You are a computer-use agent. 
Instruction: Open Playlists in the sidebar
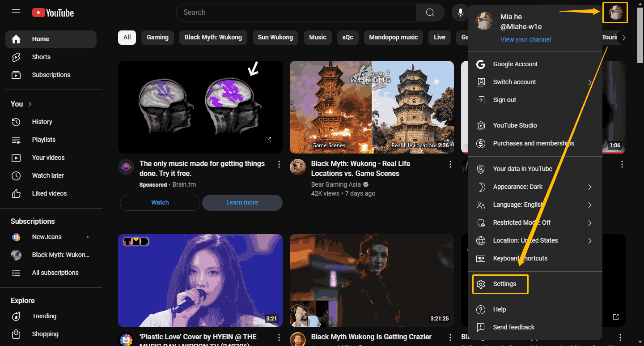[51, 140]
